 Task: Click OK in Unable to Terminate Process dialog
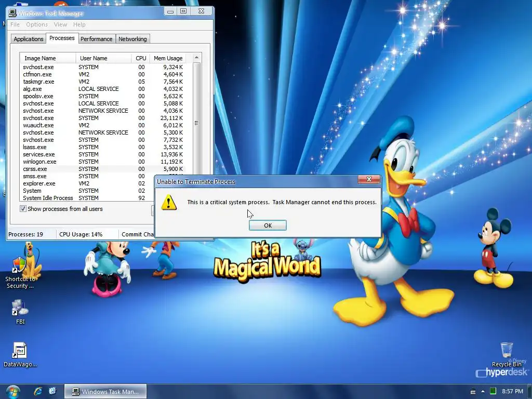(268, 225)
